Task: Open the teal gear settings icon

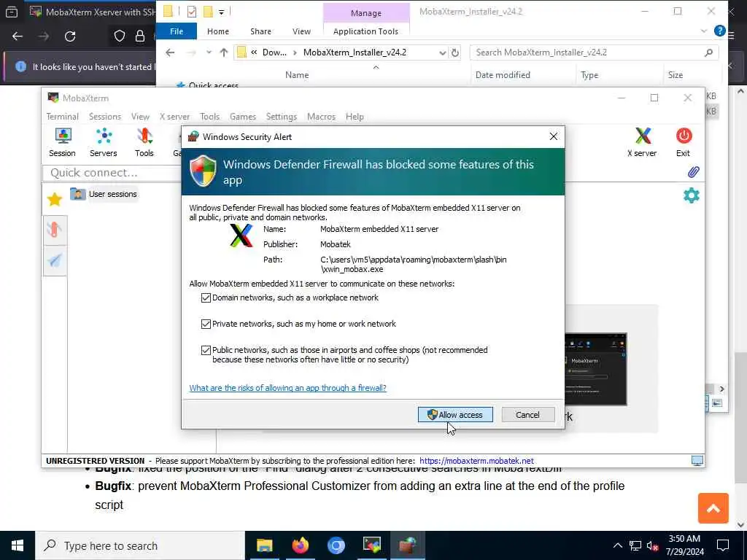Action: (x=692, y=195)
